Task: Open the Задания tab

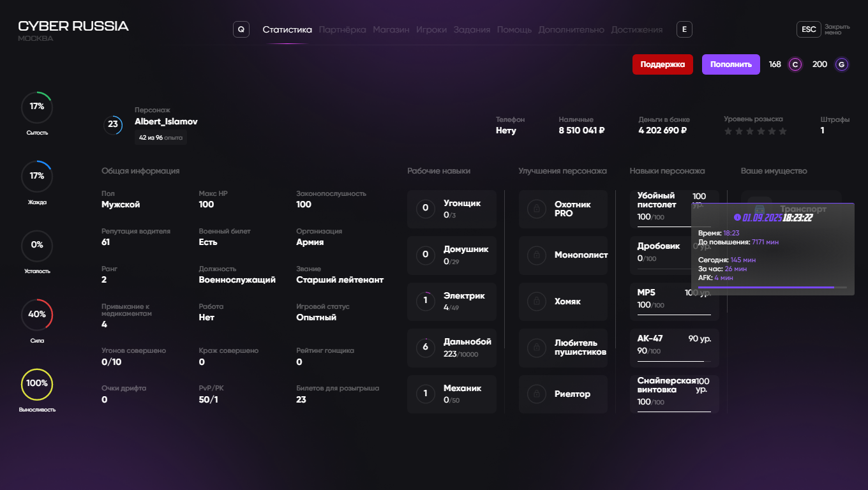Action: (x=472, y=29)
